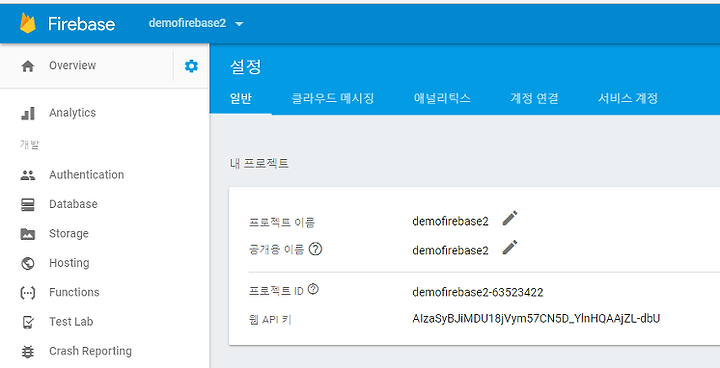Click the Firebase flame logo
Screen dimensions: 720x368
(28, 23)
